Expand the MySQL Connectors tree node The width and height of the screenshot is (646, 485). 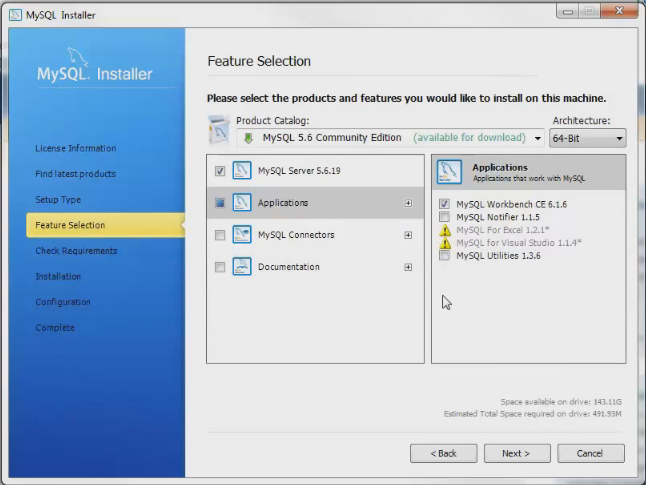click(x=408, y=235)
